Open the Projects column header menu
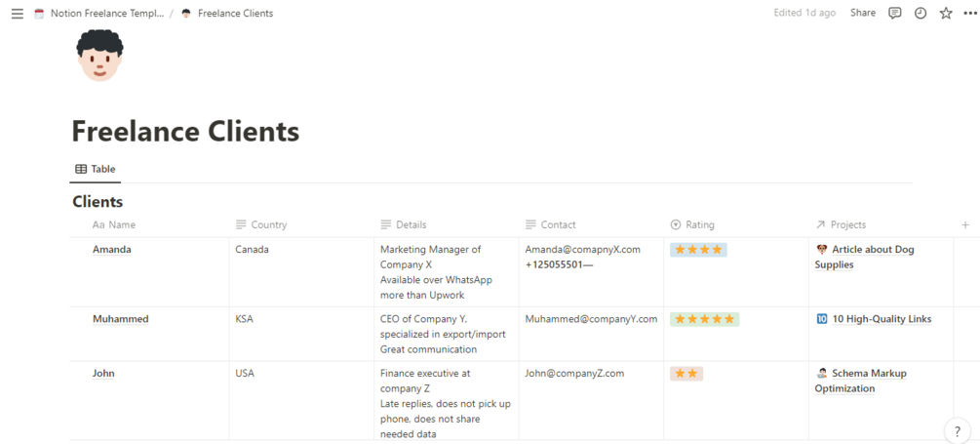The image size is (980, 444). tap(847, 224)
